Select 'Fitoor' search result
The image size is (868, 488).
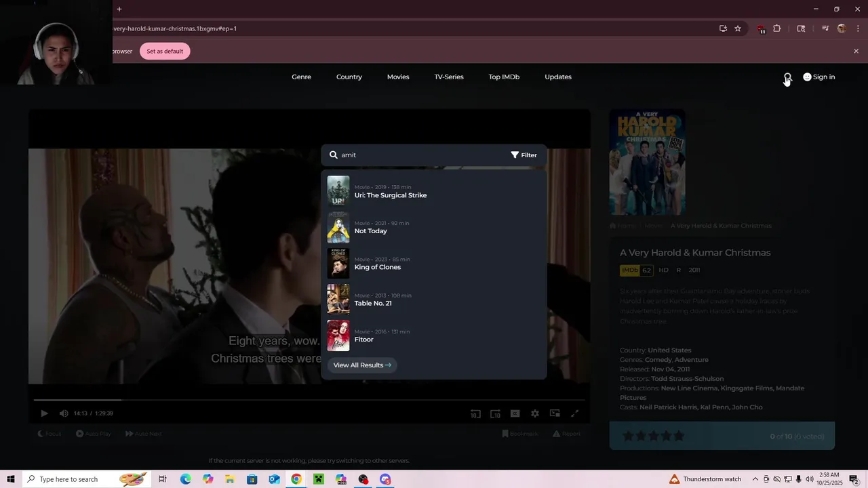(434, 335)
